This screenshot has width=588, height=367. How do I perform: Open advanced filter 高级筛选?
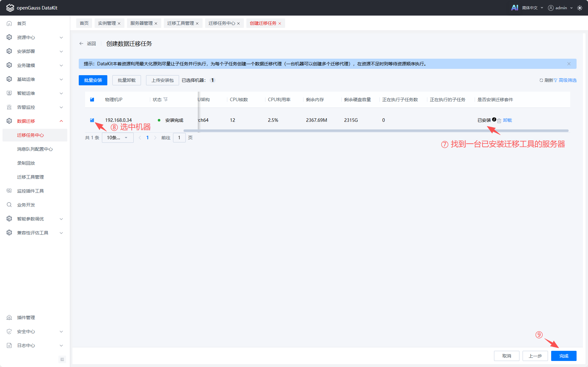click(x=567, y=80)
